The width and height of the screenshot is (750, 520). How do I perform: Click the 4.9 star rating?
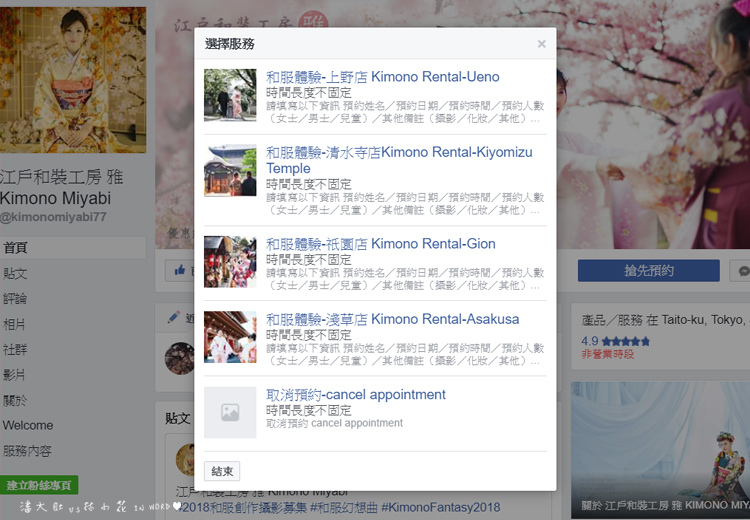tap(616, 341)
